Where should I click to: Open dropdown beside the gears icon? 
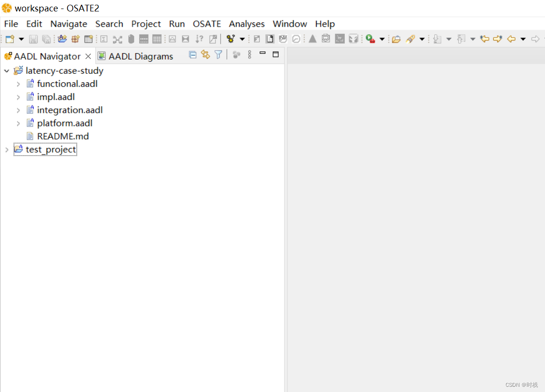[242, 39]
